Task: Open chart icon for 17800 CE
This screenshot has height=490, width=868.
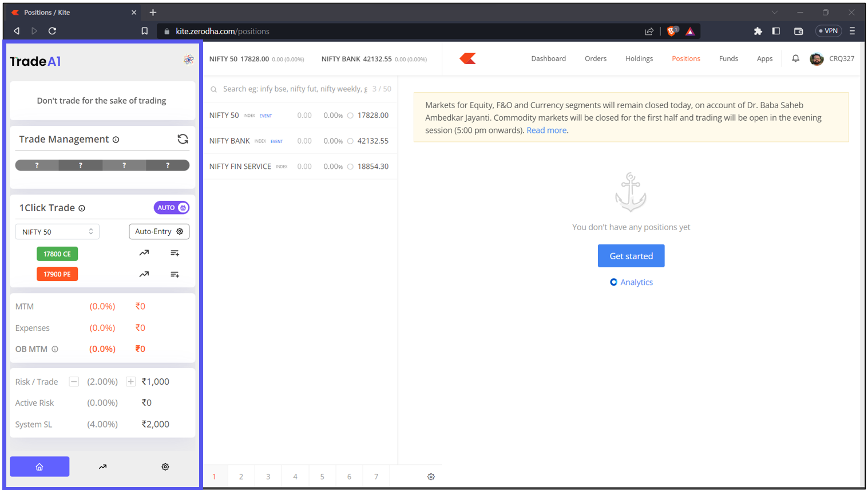Action: coord(144,253)
